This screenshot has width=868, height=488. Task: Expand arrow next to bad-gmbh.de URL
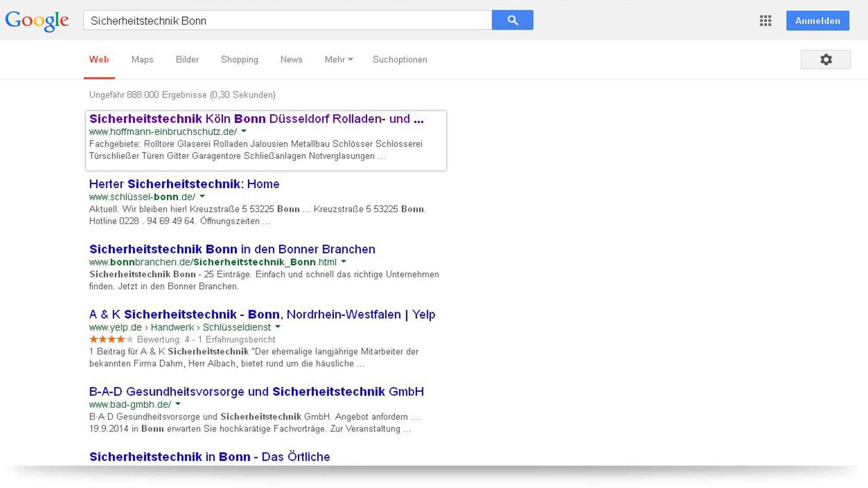click(x=178, y=404)
